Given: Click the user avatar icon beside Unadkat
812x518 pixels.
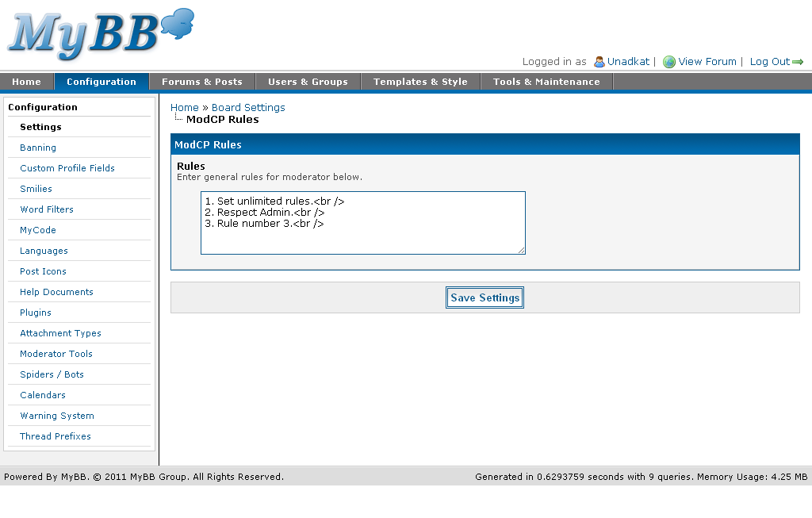Looking at the screenshot, I should click(599, 62).
